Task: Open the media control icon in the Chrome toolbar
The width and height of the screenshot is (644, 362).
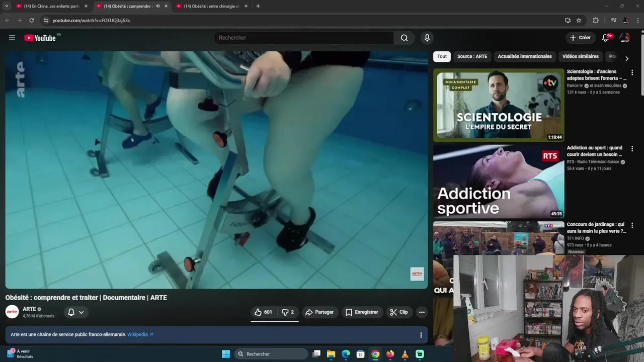Action: coord(613,20)
